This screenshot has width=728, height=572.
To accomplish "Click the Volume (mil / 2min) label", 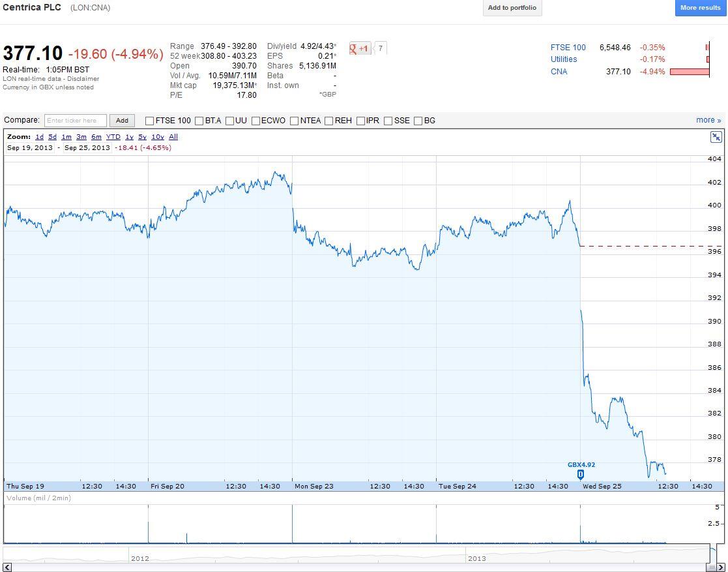I will click(38, 498).
